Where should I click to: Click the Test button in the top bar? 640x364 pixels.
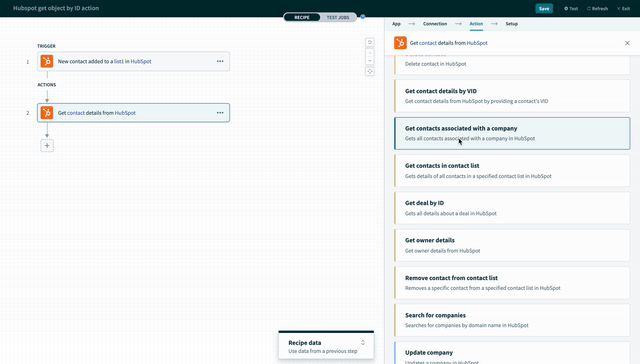click(x=571, y=9)
